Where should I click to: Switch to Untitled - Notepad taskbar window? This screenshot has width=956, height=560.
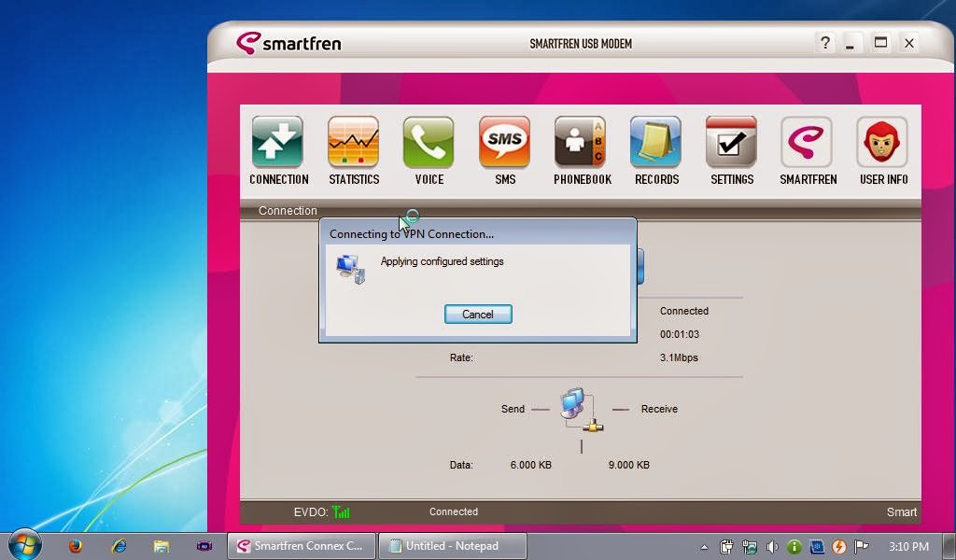click(x=453, y=546)
